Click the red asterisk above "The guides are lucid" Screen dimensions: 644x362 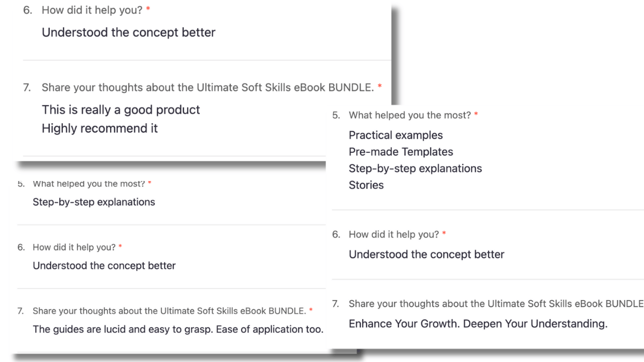tap(311, 310)
